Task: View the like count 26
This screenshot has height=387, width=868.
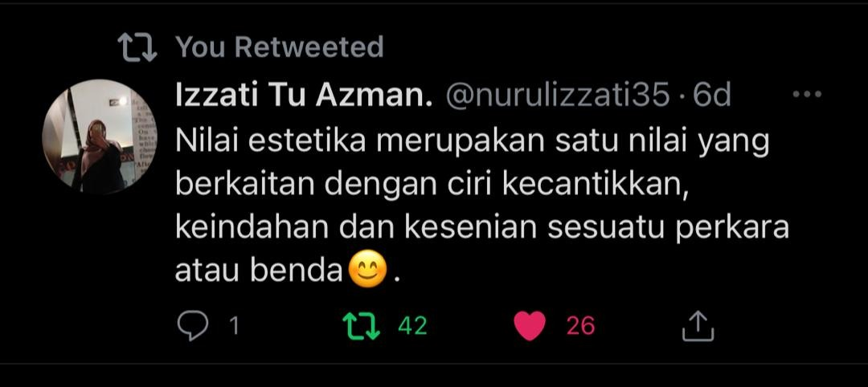Action: [580, 326]
